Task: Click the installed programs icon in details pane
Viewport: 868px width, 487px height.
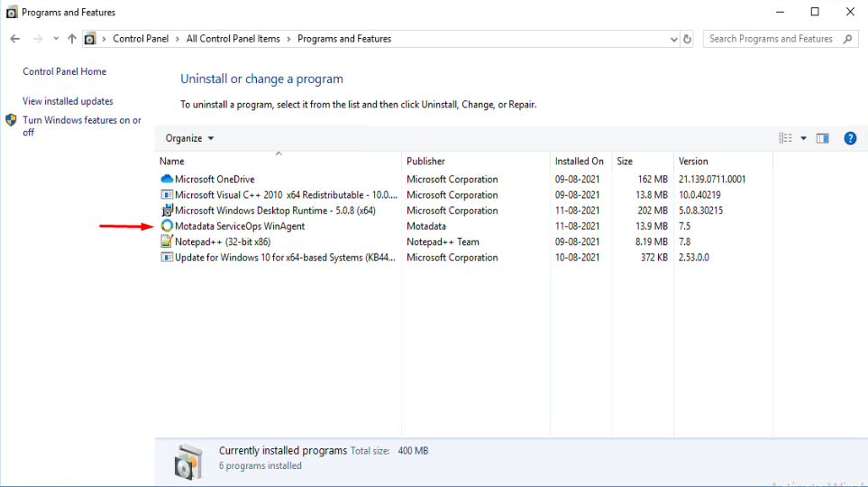Action: (x=188, y=462)
